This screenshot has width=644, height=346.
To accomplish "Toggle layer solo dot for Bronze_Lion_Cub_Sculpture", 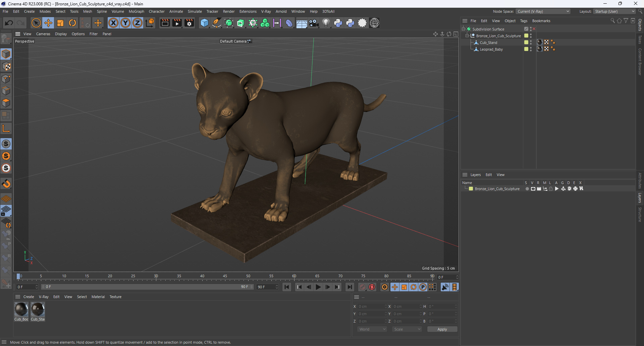I will click(x=527, y=189).
